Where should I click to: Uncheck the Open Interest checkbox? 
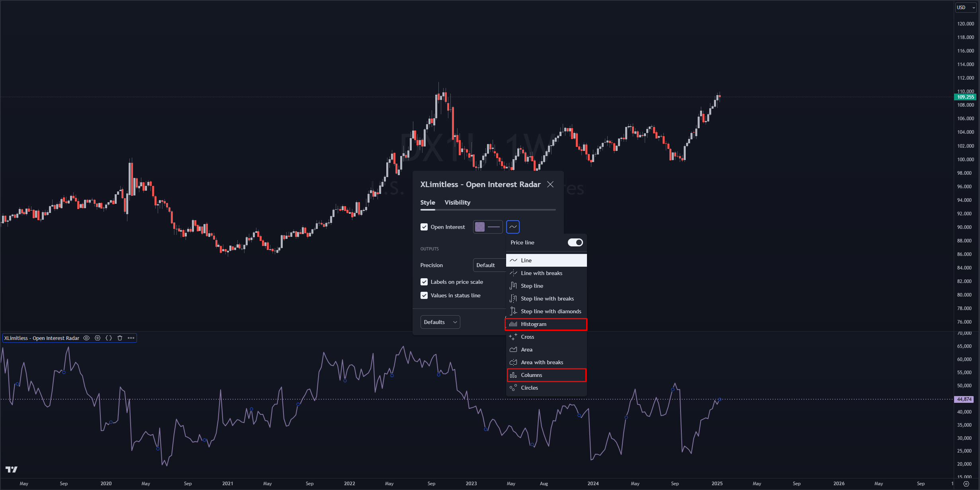pos(424,227)
